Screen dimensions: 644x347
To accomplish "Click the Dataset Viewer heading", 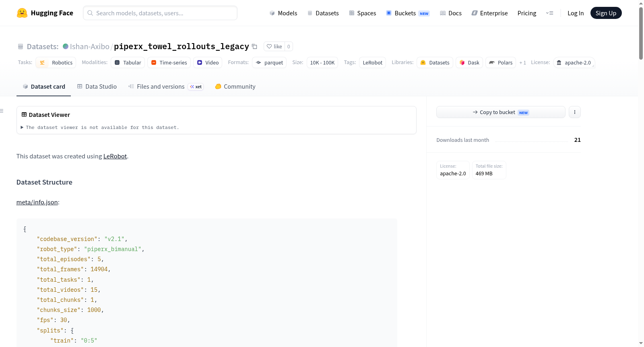I will coord(50,115).
